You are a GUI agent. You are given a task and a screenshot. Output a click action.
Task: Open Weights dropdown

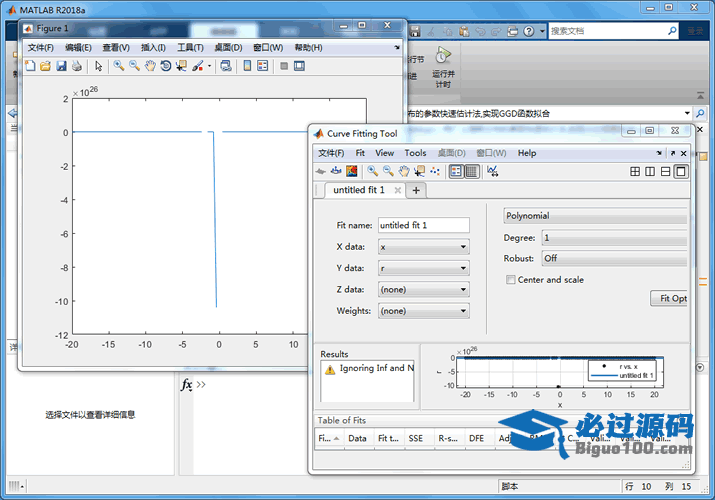[424, 311]
